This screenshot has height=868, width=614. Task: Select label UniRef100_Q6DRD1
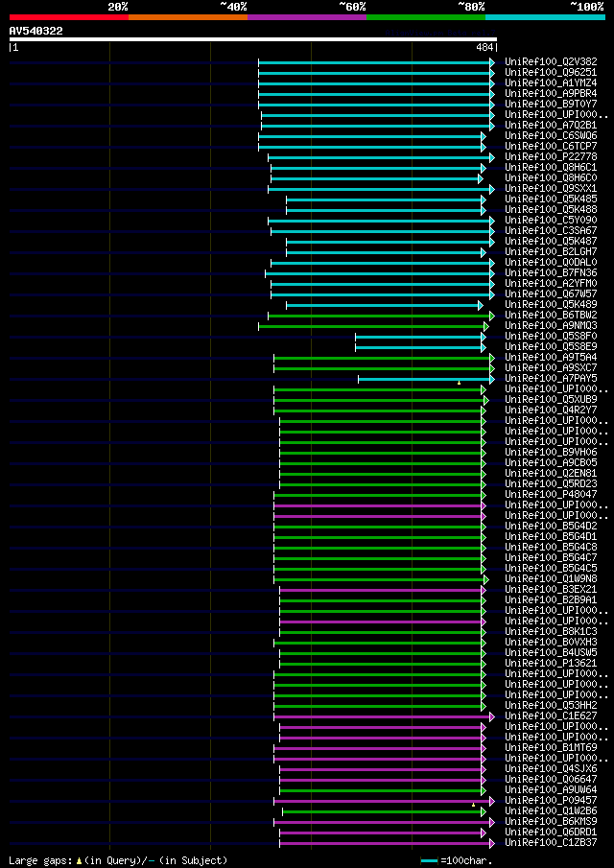coord(551,832)
